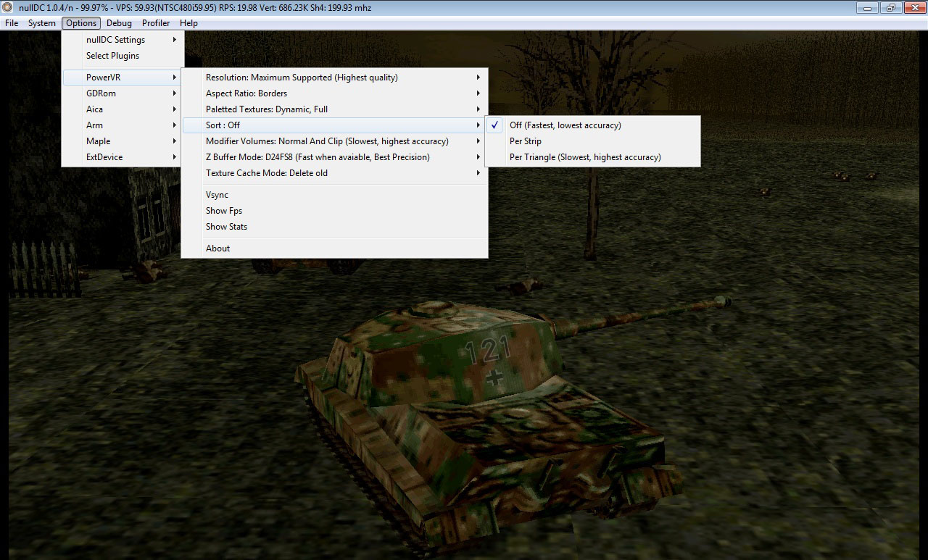Expand the PowerVR submenu
The image size is (928, 560).
(x=122, y=78)
